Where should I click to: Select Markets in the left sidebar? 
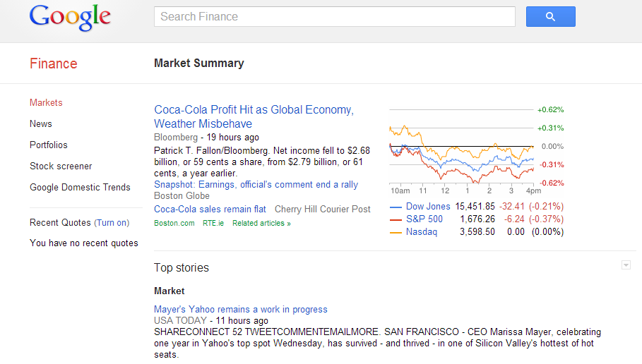point(46,103)
